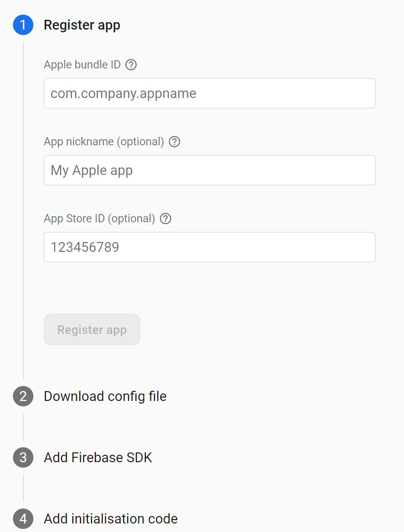Open help for App nickname field
The width and height of the screenshot is (404, 532).
point(174,142)
